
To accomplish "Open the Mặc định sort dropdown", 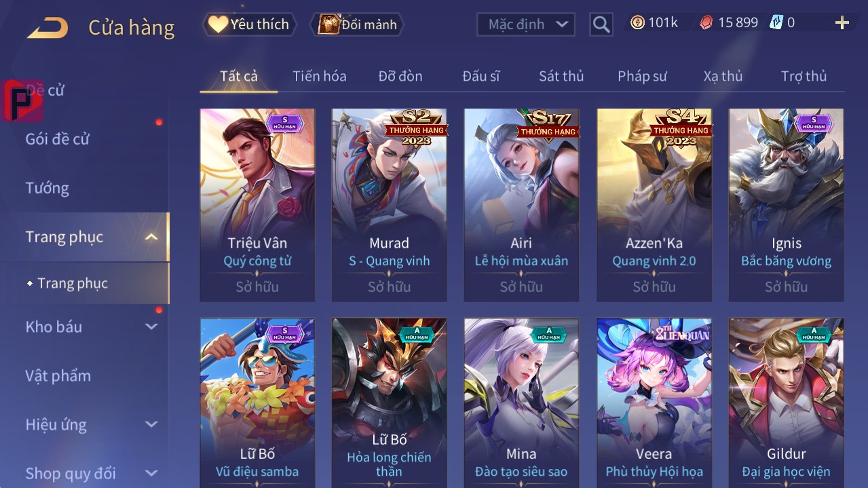I will pyautogui.click(x=526, y=24).
